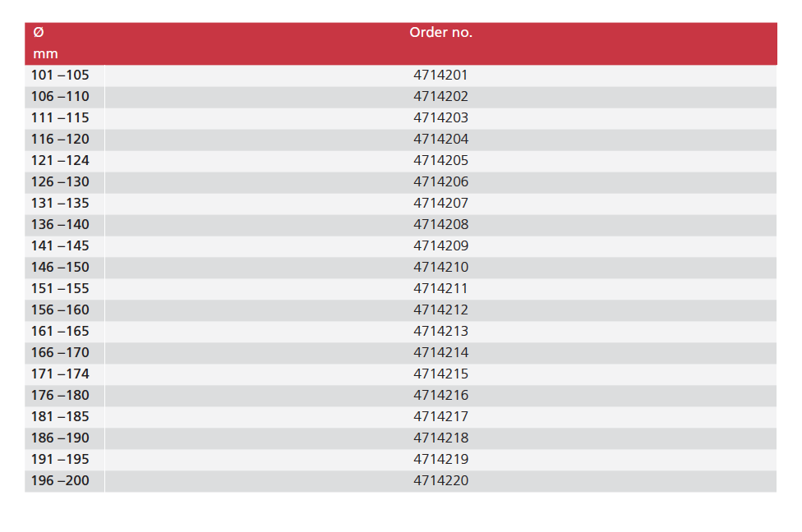The image size is (802, 532).
Task: Click the mm unit label in header
Action: 45,54
